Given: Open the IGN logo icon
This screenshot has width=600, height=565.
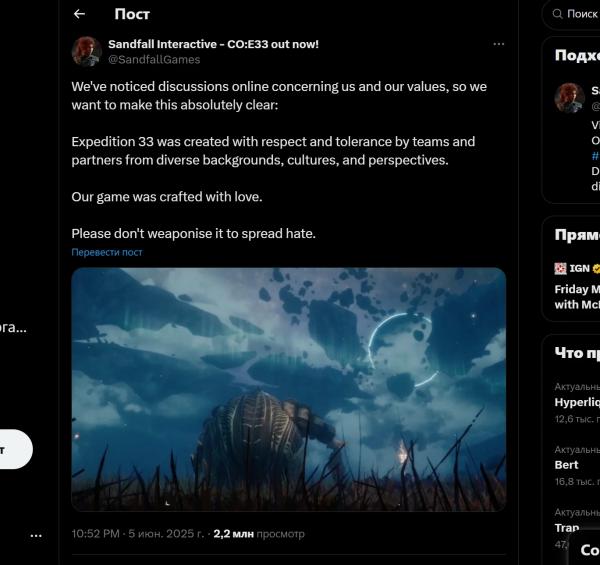Looking at the screenshot, I should click(x=560, y=269).
